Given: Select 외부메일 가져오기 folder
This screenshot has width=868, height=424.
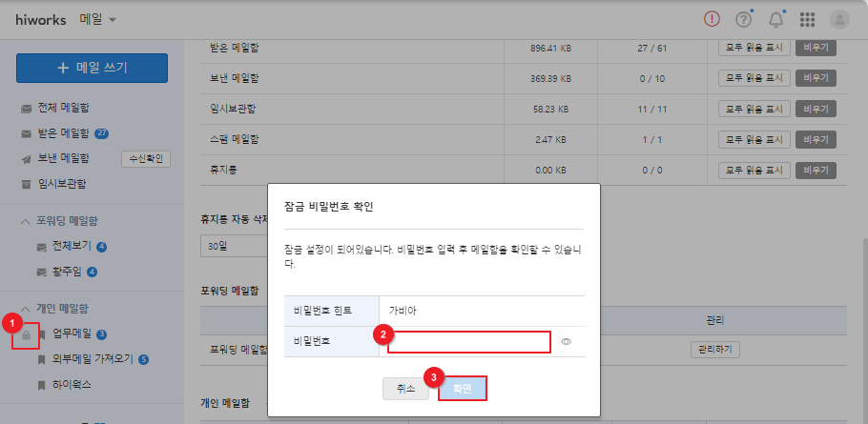Looking at the screenshot, I should click(x=93, y=359).
